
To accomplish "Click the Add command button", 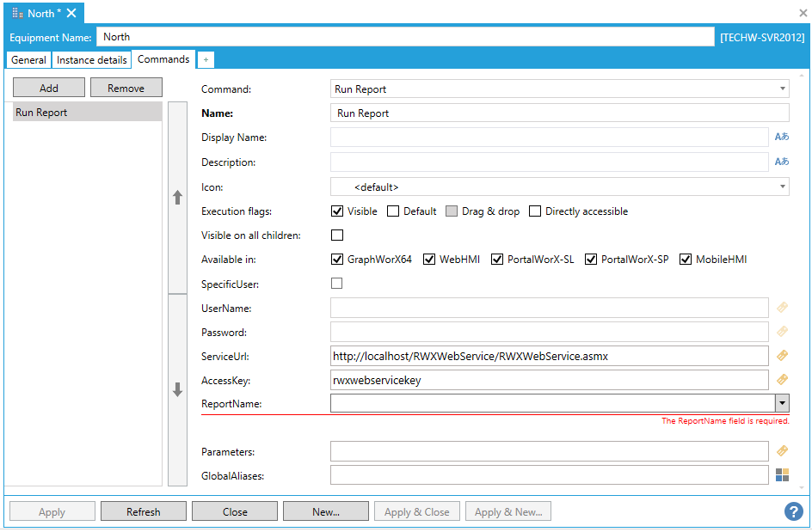I will 49,88.
